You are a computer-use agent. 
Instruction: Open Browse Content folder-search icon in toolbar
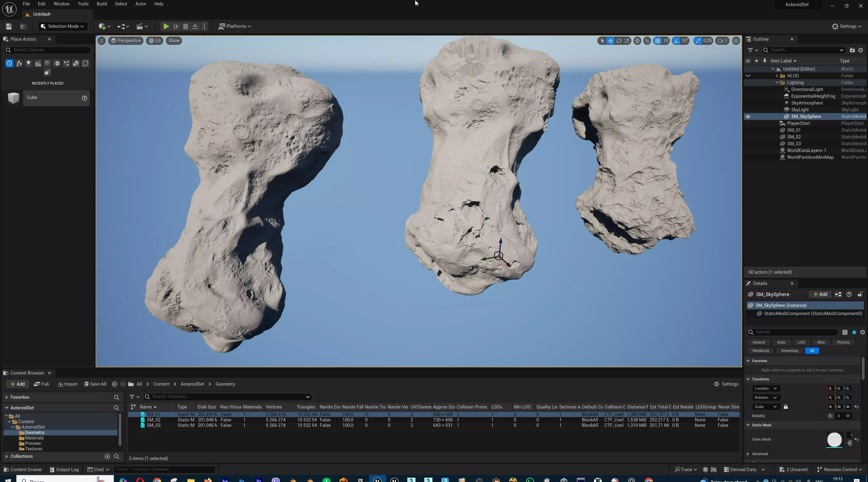pos(23,26)
